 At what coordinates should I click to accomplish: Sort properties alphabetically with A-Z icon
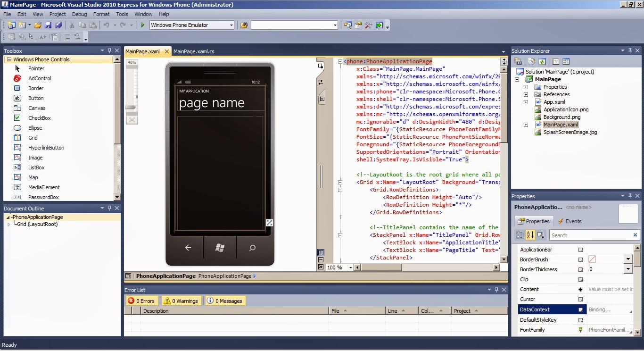click(530, 235)
